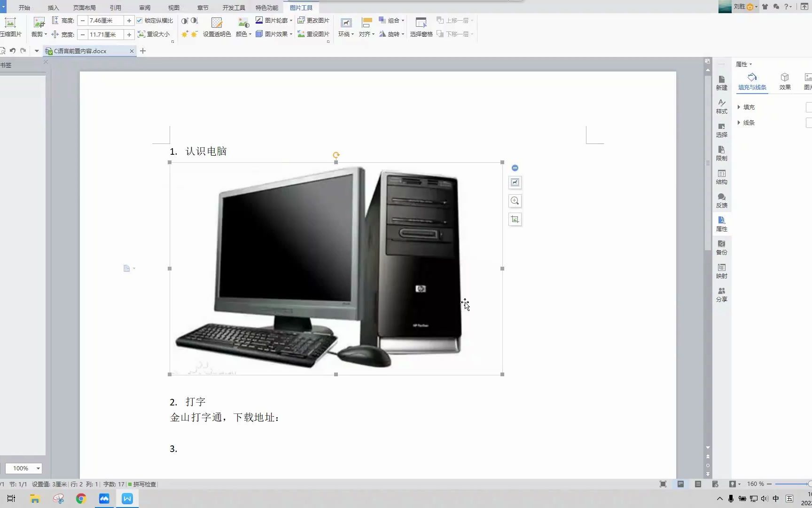Toggle the 锁定纵横比 lock aspect ratio checkbox

[140, 20]
